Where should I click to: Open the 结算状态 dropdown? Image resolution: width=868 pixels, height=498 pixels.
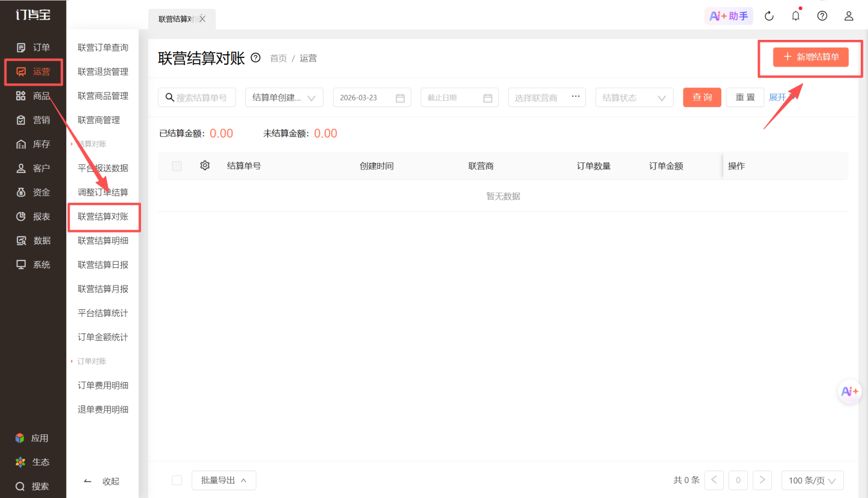tap(634, 98)
